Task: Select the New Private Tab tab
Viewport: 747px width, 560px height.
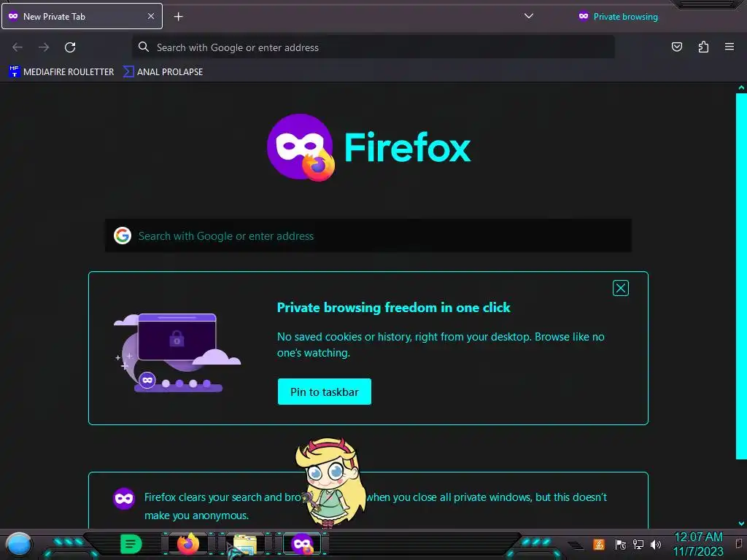Action: pos(82,16)
